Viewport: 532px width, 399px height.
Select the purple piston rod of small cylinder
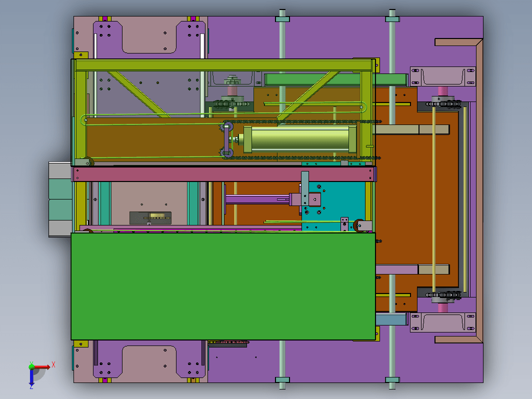258,199
